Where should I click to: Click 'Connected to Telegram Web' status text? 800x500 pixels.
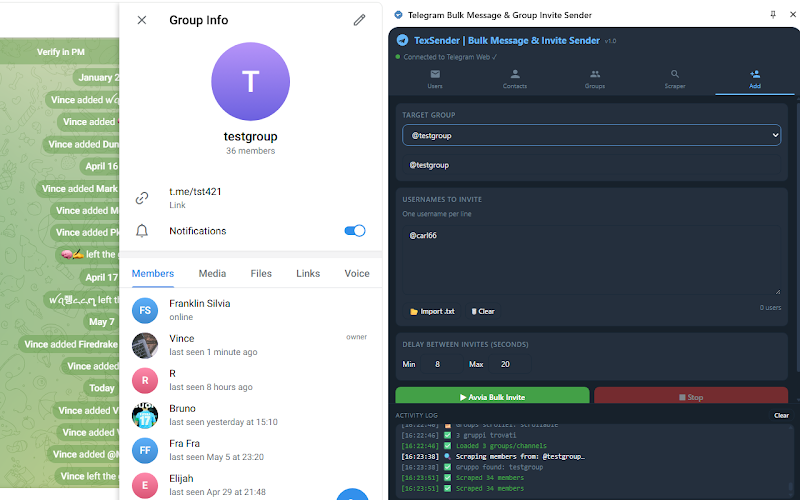click(449, 57)
